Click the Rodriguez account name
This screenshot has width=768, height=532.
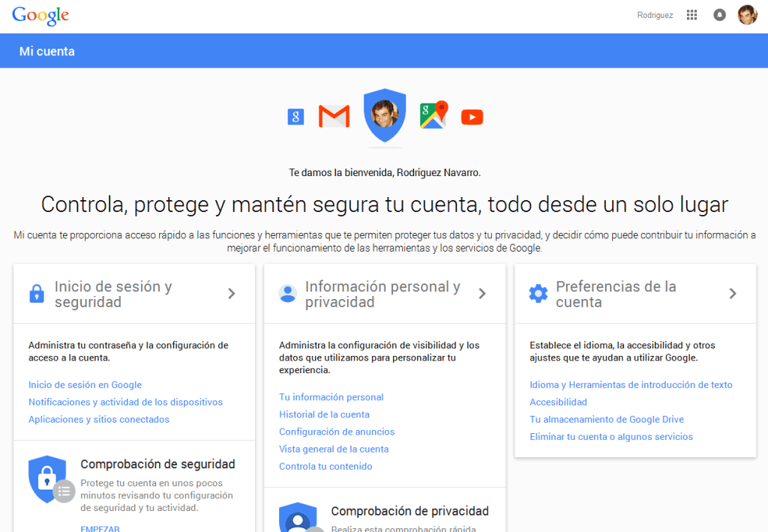coord(654,14)
